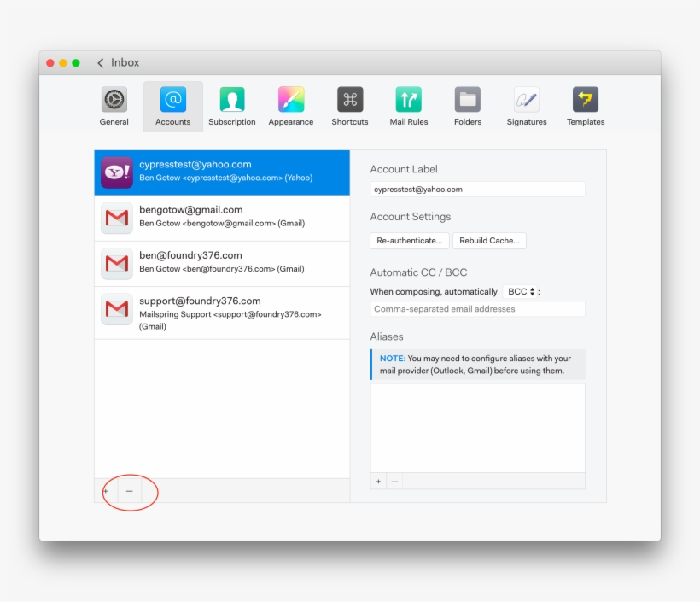This screenshot has height=602, width=700.
Task: Select the bengotow@gmail.com account
Action: tap(222, 218)
